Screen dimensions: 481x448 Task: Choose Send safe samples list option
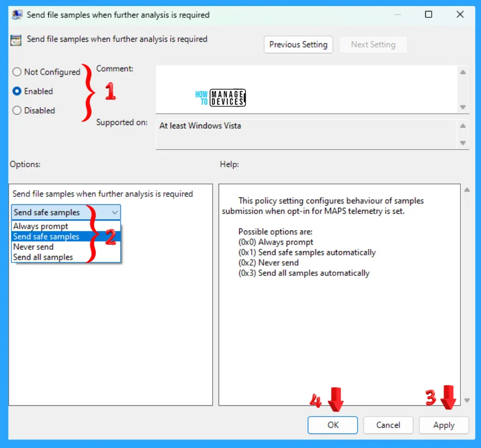[66, 236]
